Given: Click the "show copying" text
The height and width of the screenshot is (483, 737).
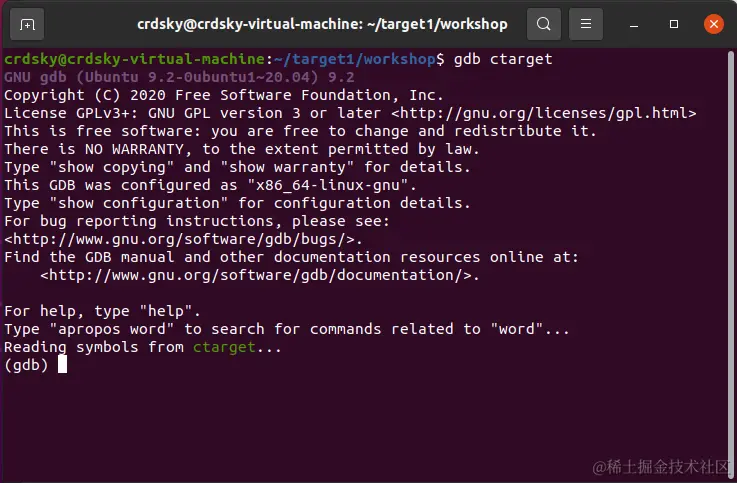Looking at the screenshot, I should 112,167.
